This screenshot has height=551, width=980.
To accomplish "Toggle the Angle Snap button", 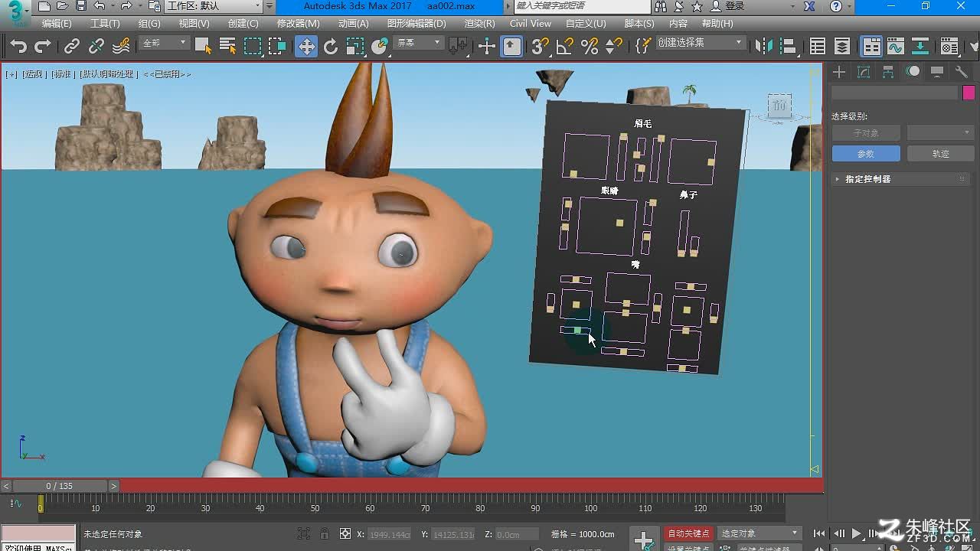I will pyautogui.click(x=565, y=47).
